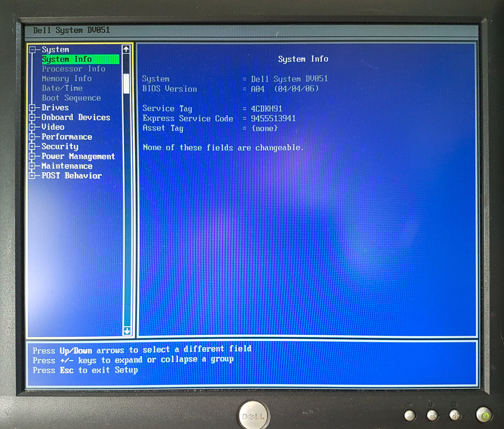The image size is (504, 429).
Task: Push the leftmost monitor menu button
Action: point(409,415)
